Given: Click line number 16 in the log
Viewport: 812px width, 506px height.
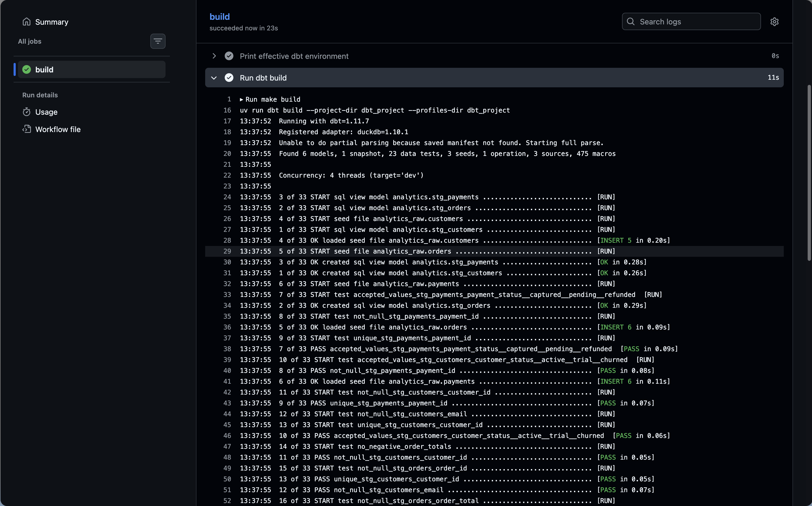Looking at the screenshot, I should click(x=227, y=110).
